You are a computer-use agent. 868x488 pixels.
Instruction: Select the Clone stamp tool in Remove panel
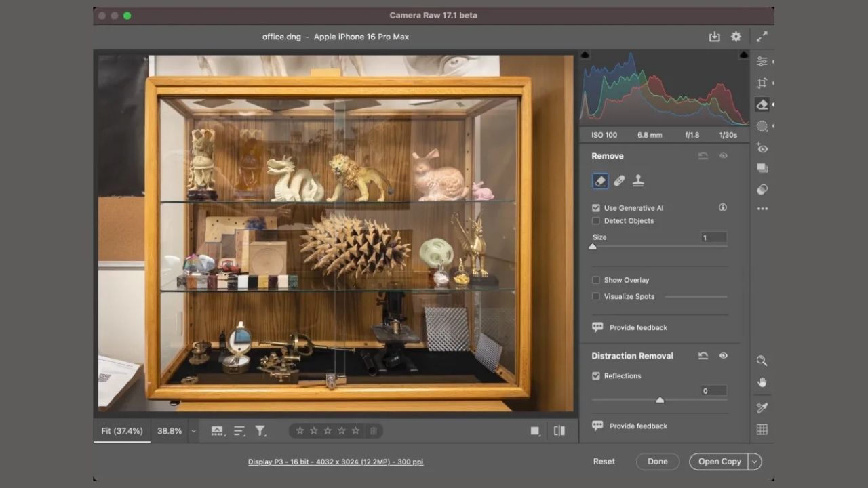(638, 180)
